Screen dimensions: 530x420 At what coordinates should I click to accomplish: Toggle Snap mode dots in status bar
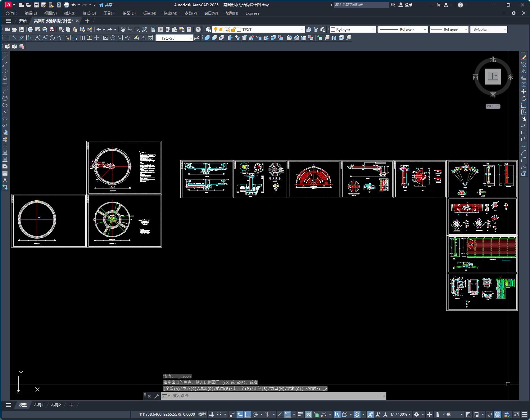coord(219,414)
